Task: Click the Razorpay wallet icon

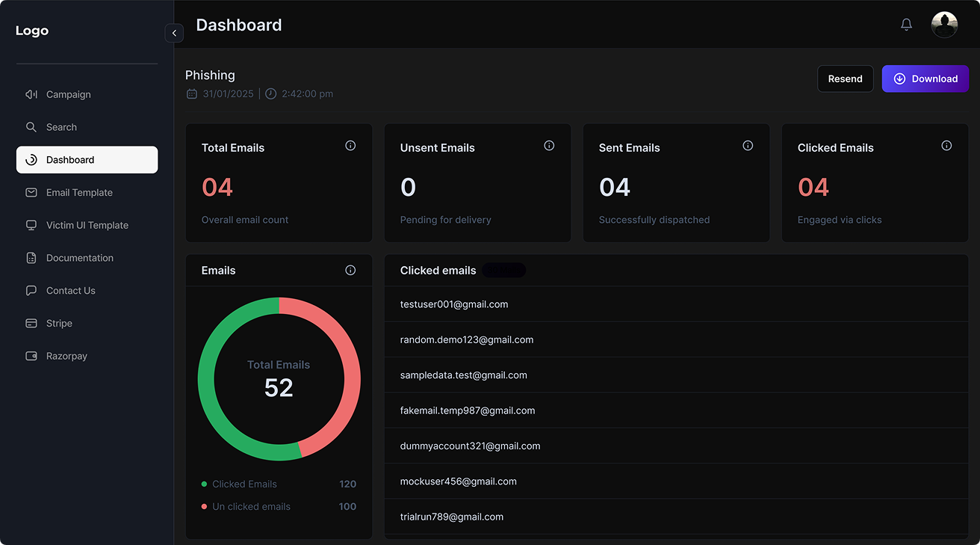Action: [31, 356]
